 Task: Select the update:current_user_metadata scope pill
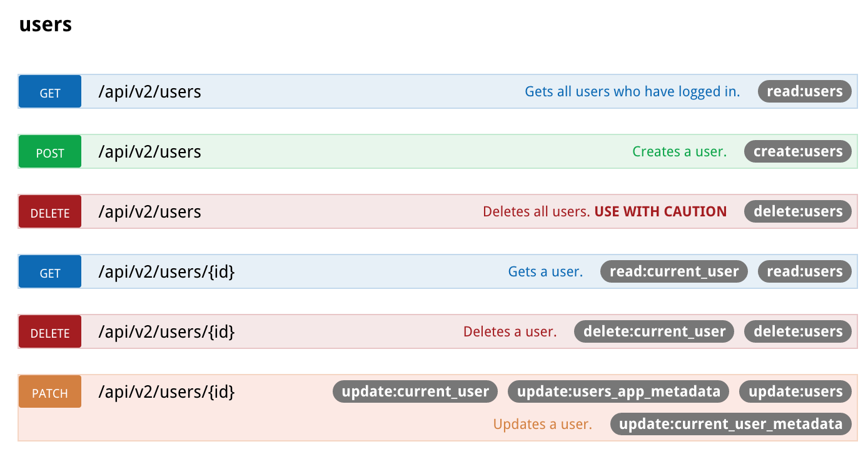(x=730, y=424)
